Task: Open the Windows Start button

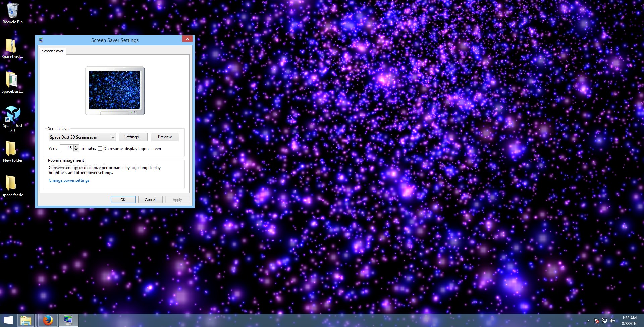Action: click(8, 320)
